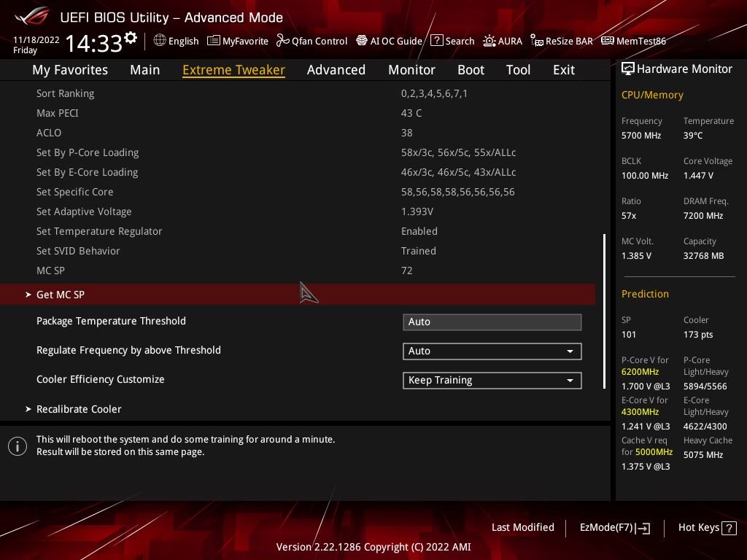Select the Set Specific Core row

tap(298, 192)
